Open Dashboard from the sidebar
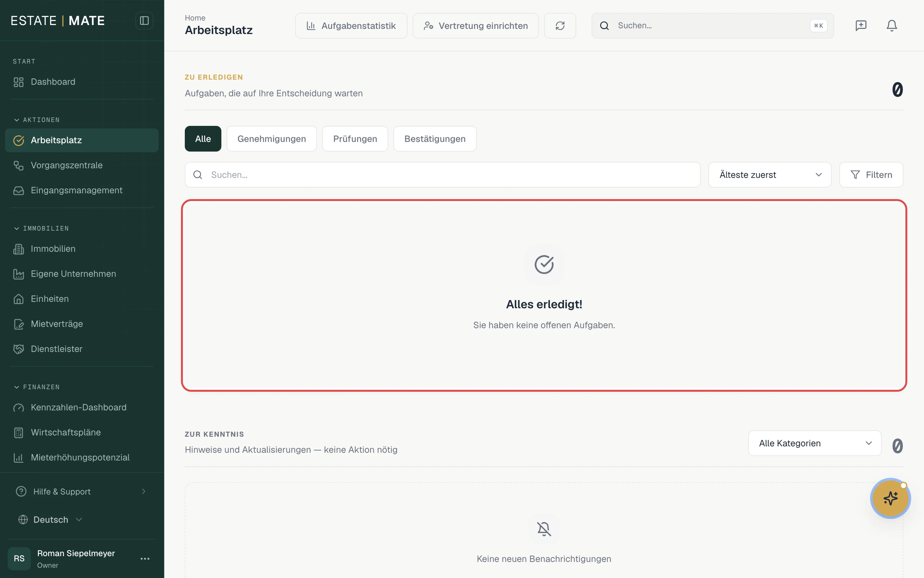Viewport: 924px width, 578px height. (x=82, y=82)
